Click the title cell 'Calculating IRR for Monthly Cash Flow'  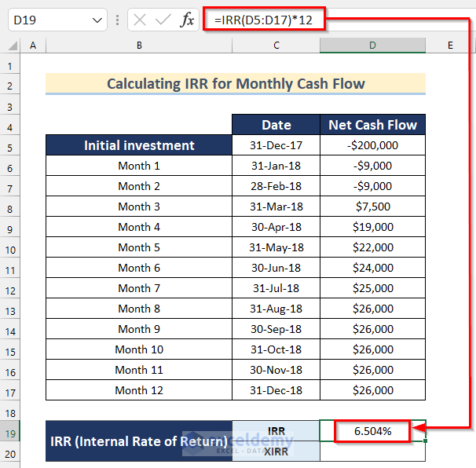coord(236,84)
